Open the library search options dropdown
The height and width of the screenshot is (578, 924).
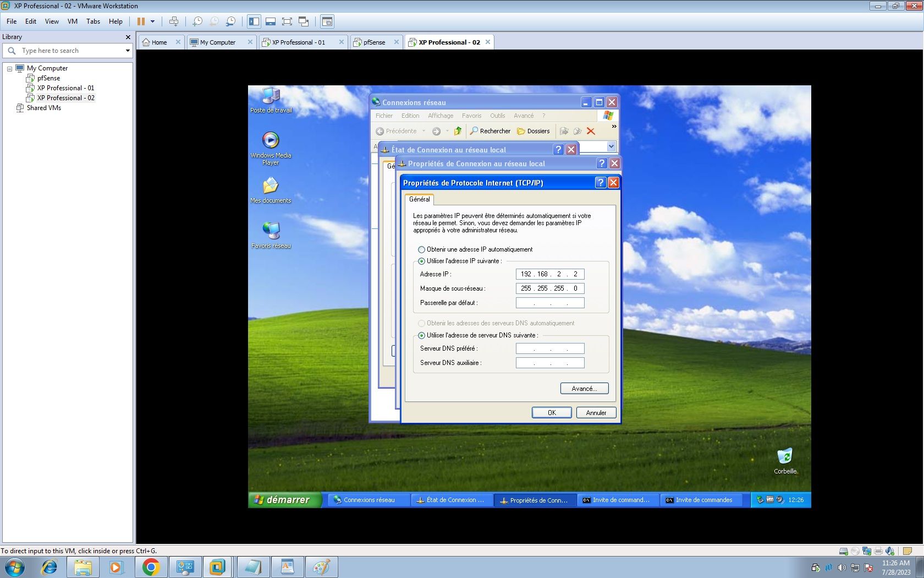point(128,51)
